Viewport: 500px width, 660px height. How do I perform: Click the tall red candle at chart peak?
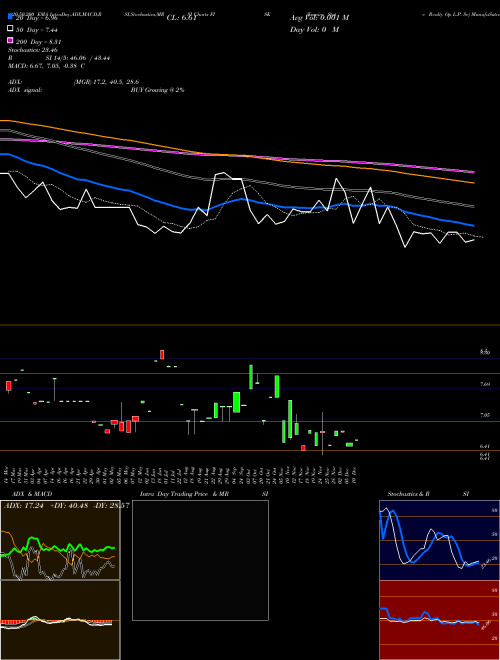(x=162, y=354)
